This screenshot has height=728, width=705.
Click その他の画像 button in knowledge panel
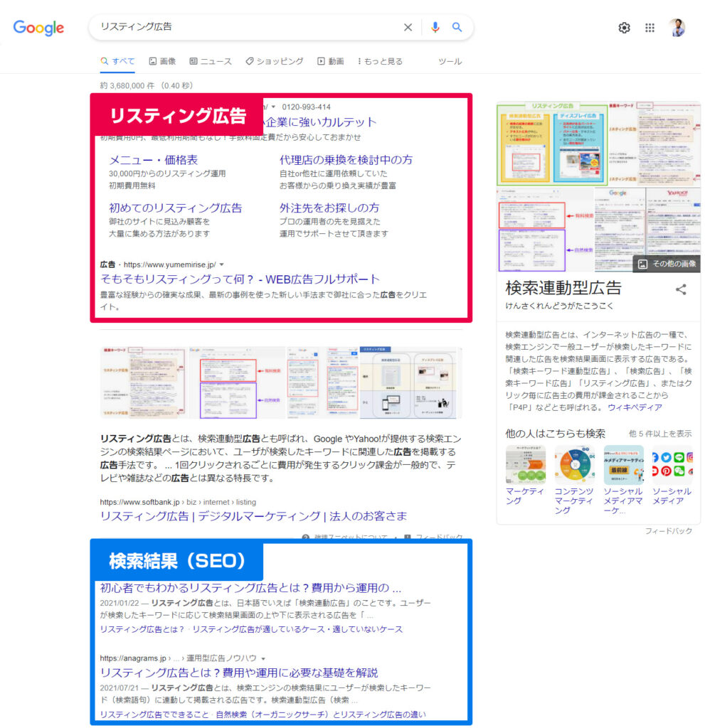click(x=667, y=264)
